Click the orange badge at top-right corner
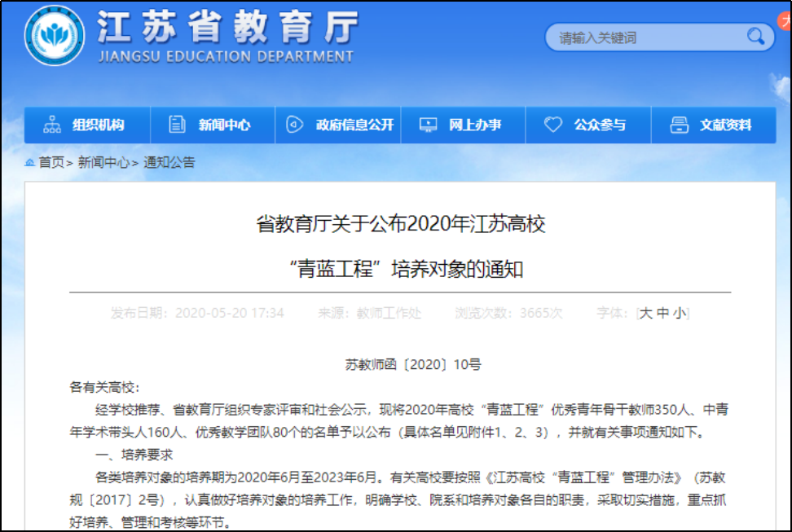The image size is (792, 532). coord(785,22)
